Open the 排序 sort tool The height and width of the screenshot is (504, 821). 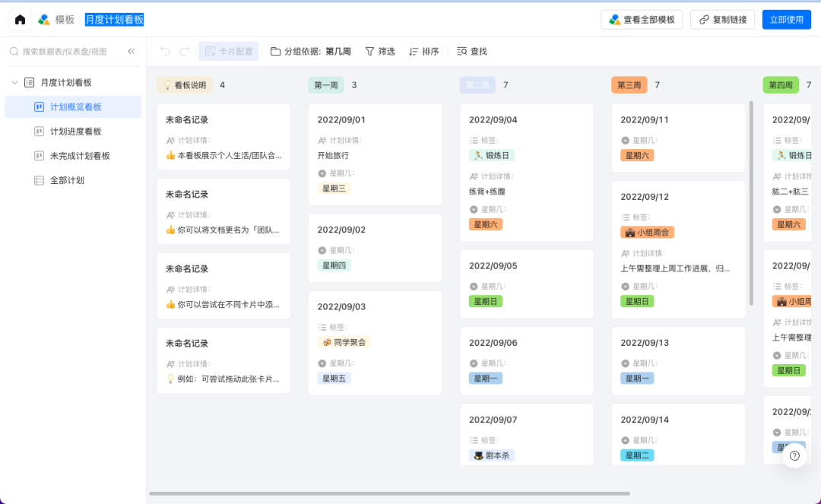click(x=424, y=52)
